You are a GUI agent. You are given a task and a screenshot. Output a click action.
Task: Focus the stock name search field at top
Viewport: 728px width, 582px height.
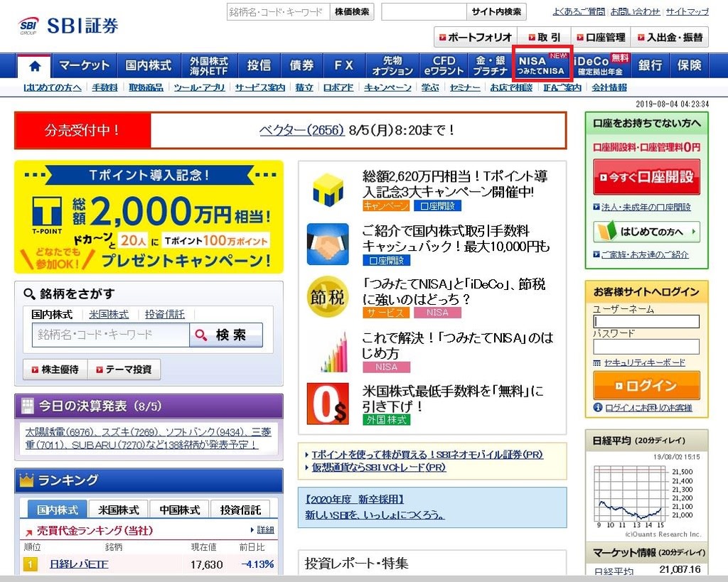[279, 11]
